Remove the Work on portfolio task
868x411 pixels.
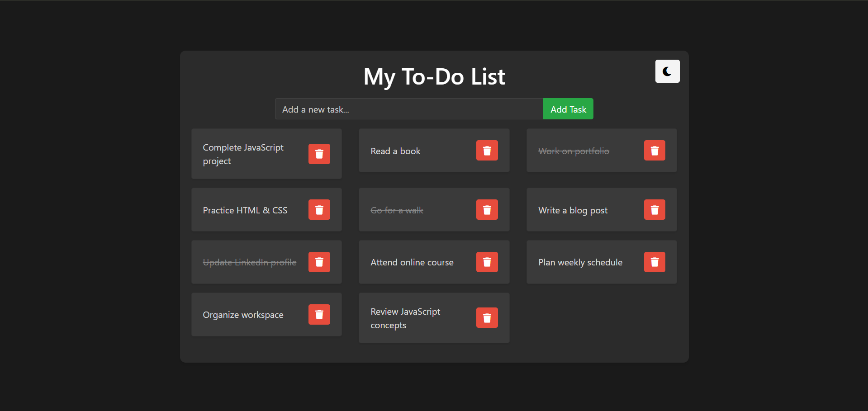(x=654, y=151)
